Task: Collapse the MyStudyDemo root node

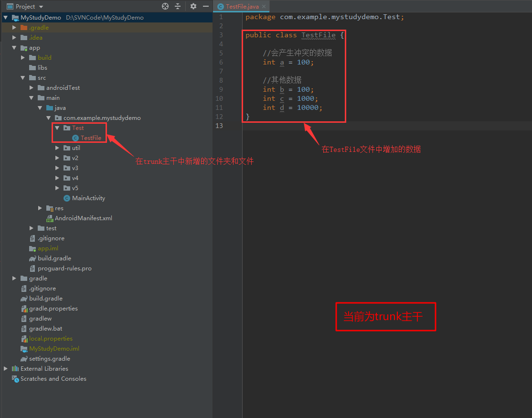Action: tap(6, 17)
